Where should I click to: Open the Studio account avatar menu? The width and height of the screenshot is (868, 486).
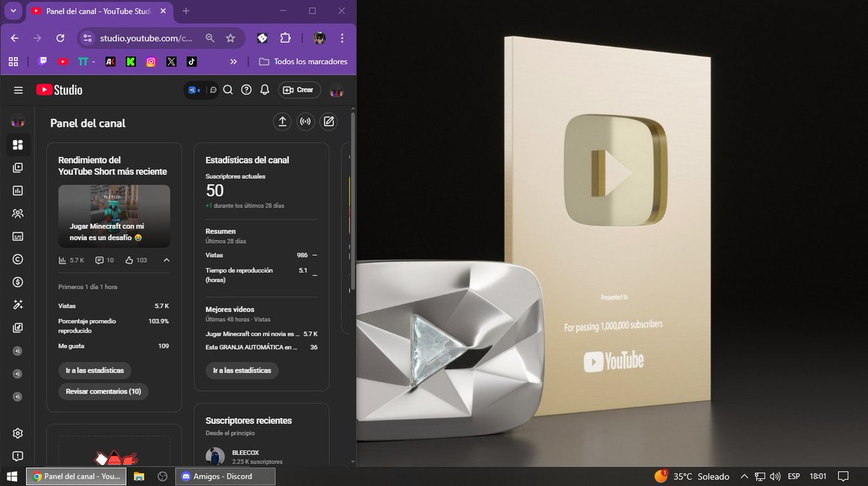pos(336,90)
